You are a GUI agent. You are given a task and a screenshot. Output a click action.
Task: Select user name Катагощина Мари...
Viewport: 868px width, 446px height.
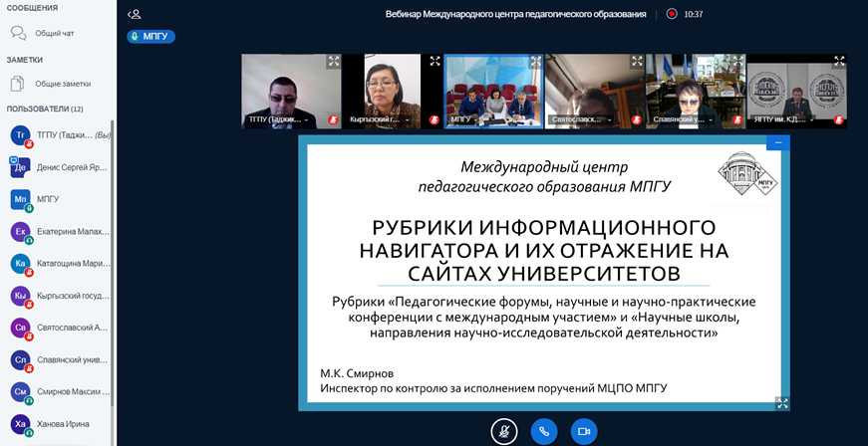pyautogui.click(x=73, y=263)
